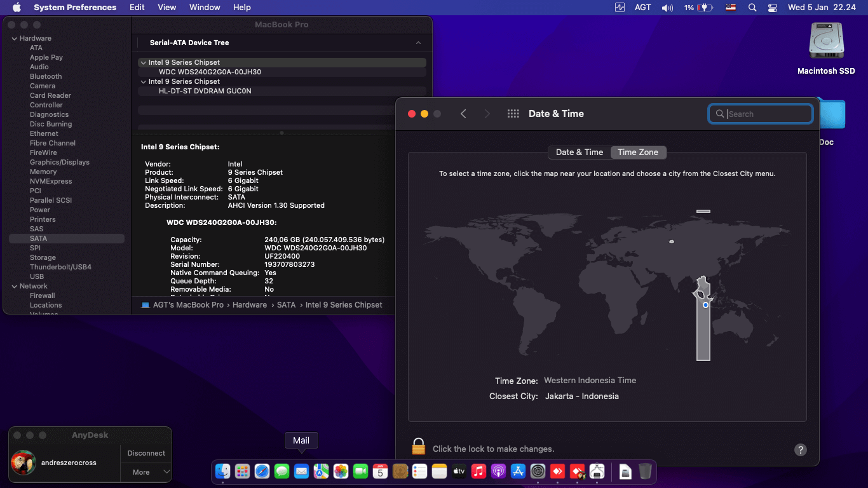The image size is (868, 488).
Task: Click the Search field in Date & Time
Action: [x=761, y=114]
